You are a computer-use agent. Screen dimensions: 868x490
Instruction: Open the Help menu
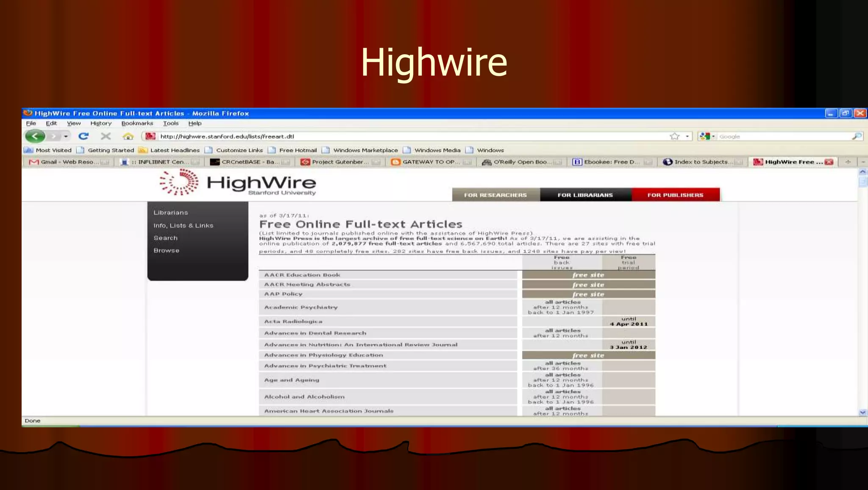click(195, 123)
